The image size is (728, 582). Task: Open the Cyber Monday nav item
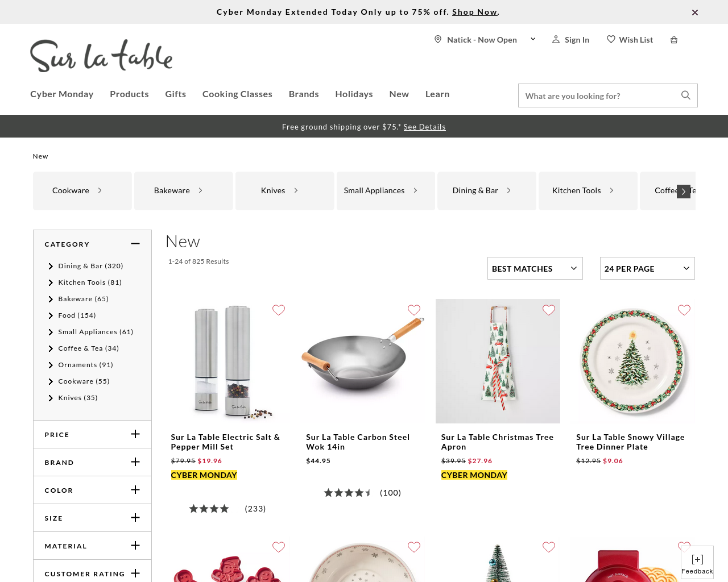coord(61,94)
